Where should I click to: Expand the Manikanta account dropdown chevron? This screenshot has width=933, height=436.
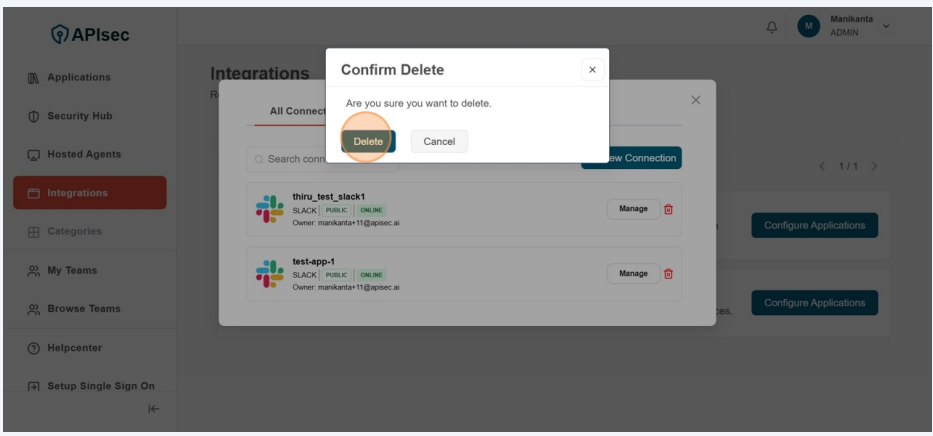pos(886,26)
